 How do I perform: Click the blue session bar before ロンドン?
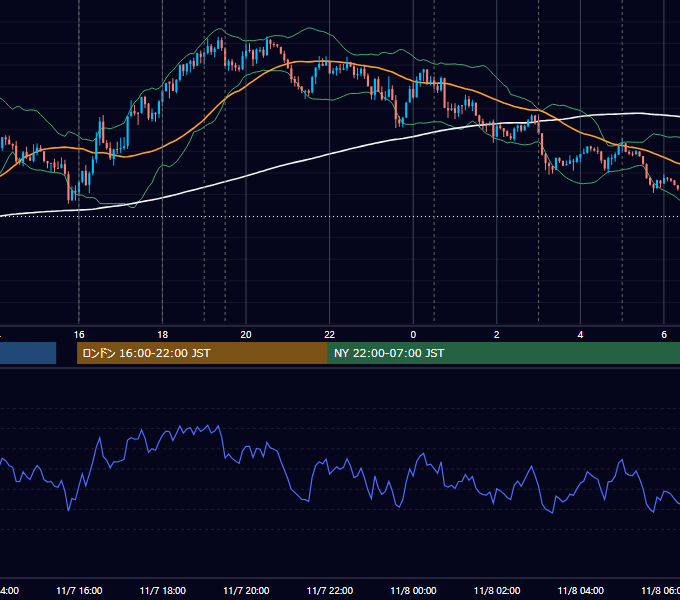[28, 353]
